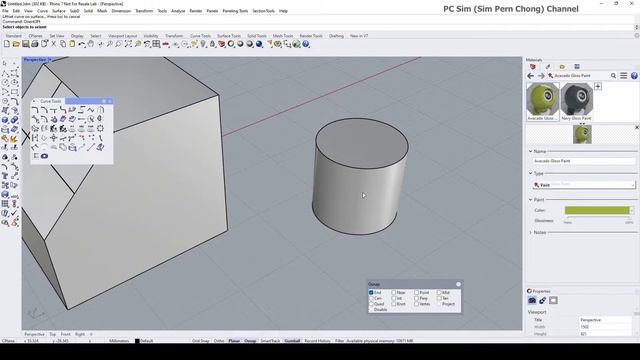Click the light bulb Hide/Show icon
The image size is (640, 360).
[203, 44]
